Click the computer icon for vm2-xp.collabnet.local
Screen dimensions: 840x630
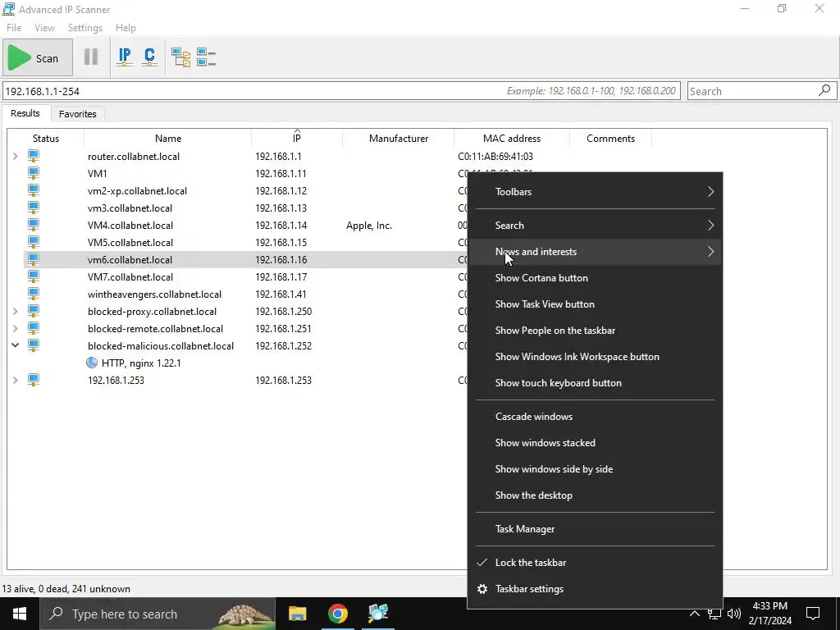point(33,190)
